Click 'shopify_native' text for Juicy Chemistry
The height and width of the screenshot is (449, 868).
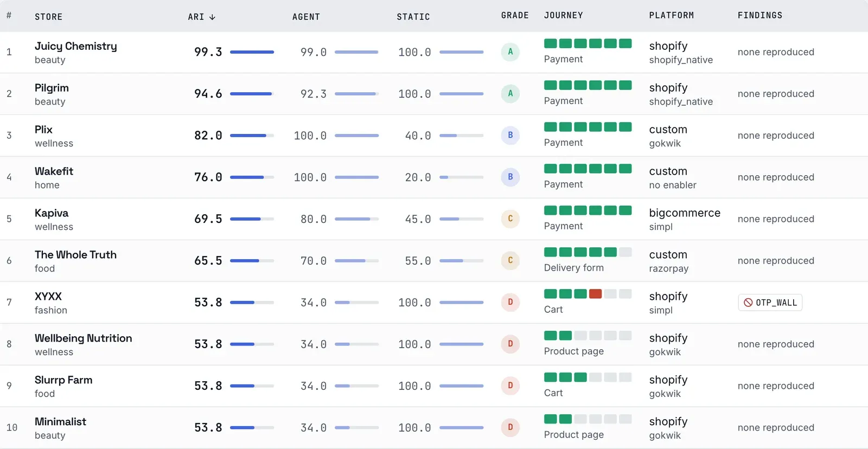(681, 60)
